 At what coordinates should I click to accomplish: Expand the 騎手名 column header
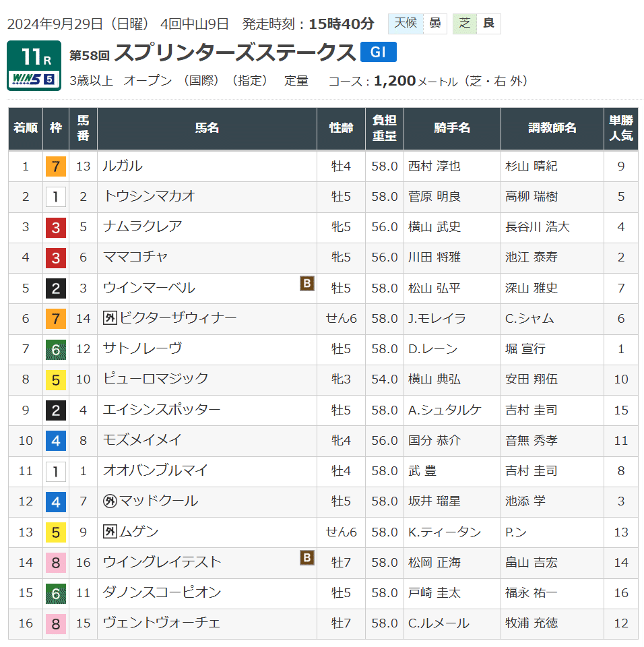pos(452,129)
